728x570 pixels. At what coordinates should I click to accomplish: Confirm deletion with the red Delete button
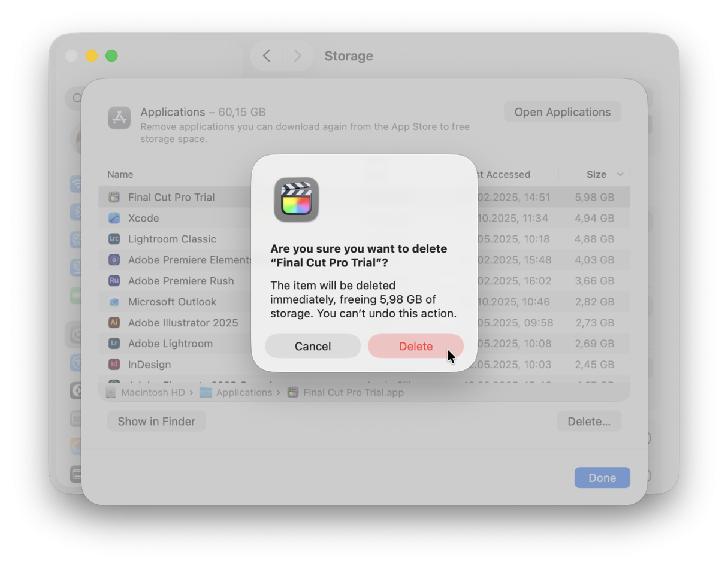416,346
